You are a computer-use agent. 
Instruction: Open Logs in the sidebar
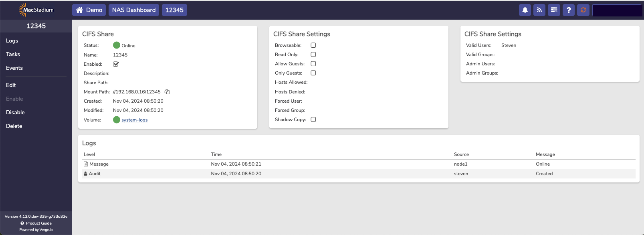coord(12,41)
